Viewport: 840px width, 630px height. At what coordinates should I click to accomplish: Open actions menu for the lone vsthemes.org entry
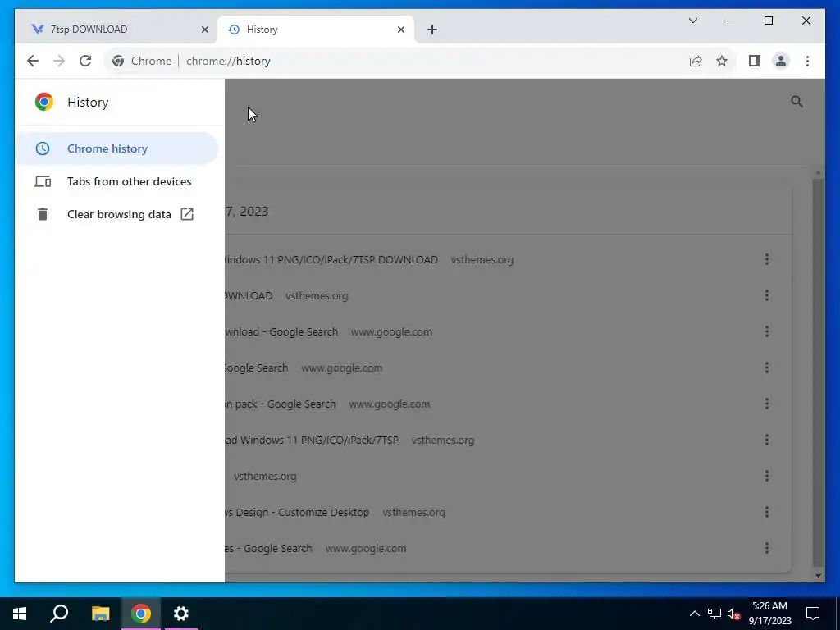click(x=767, y=476)
